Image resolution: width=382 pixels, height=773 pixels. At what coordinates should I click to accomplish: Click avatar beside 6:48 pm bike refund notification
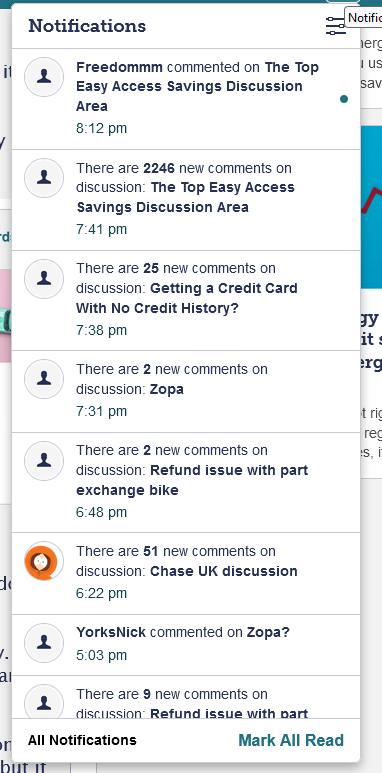click(44, 460)
